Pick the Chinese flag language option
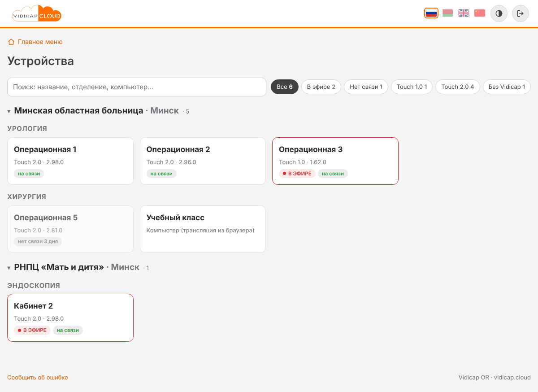Screen dimensions: 538x392 coord(480,13)
